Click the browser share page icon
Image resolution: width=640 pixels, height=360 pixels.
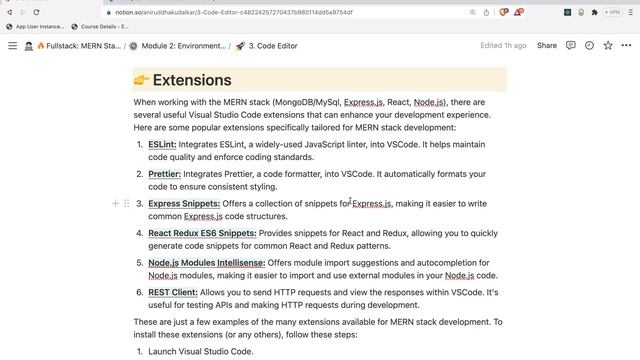tap(486, 12)
